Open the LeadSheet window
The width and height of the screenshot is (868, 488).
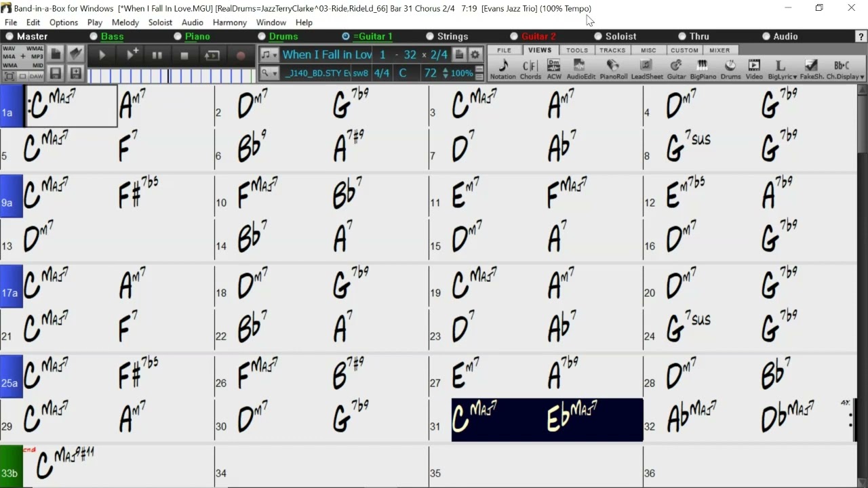coord(647,70)
